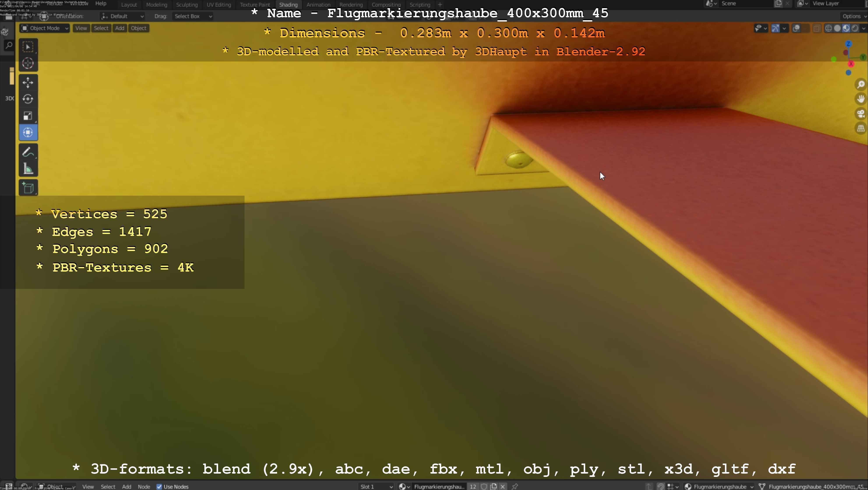This screenshot has height=490, width=868.
Task: Click the zoom view magnifier gizmo
Action: (861, 84)
